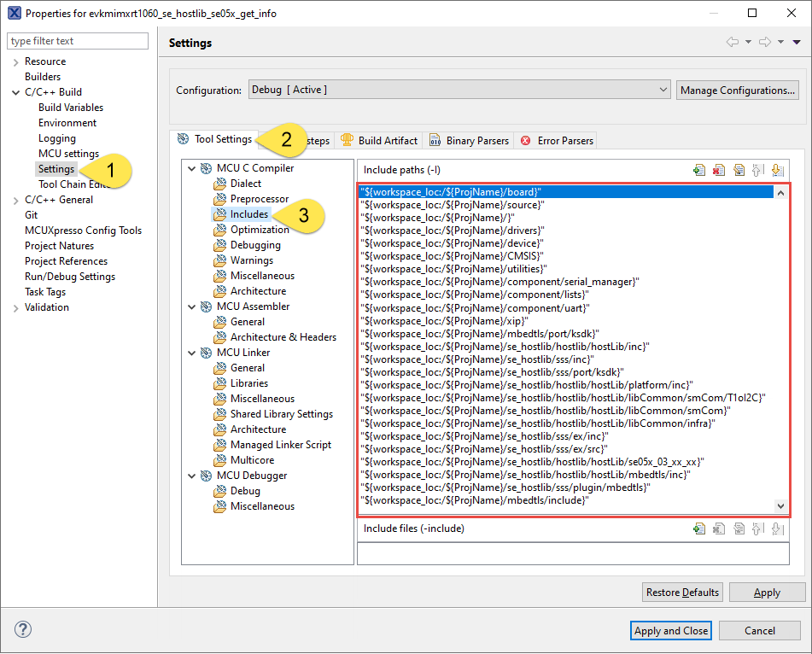Click Apply and Close button

point(670,631)
